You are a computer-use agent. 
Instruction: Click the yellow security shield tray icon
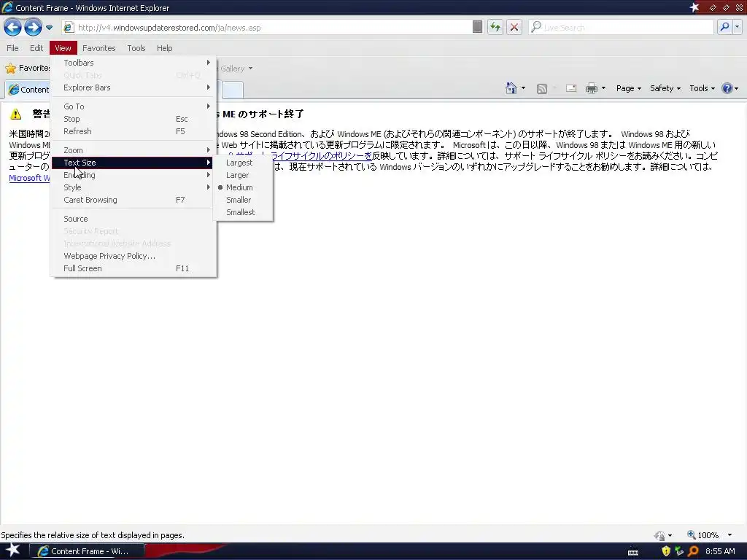[x=666, y=551]
